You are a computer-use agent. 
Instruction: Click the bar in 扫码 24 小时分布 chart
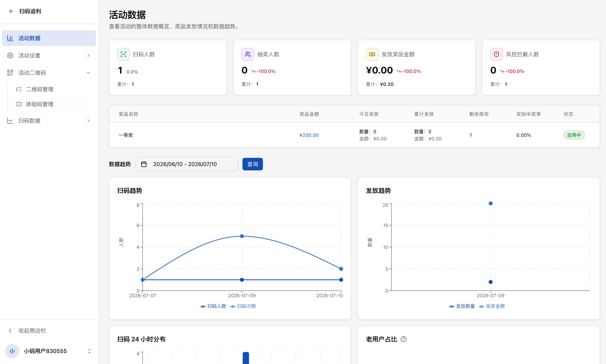246,358
